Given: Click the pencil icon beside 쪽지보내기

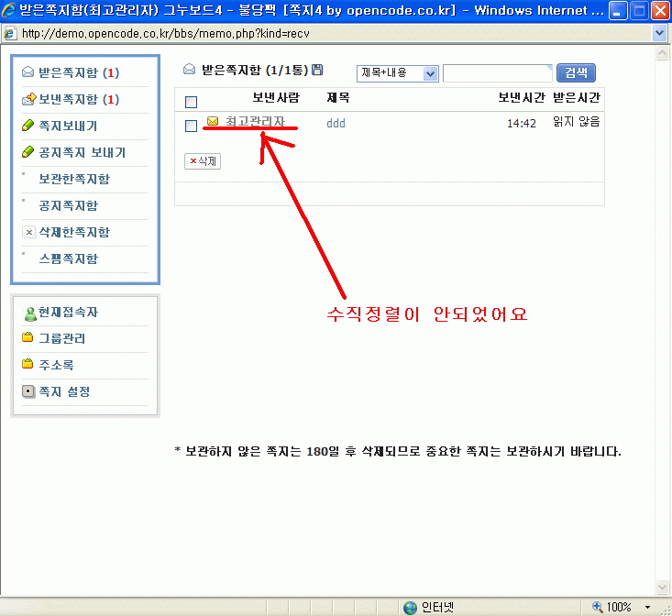Looking at the screenshot, I should (28, 126).
